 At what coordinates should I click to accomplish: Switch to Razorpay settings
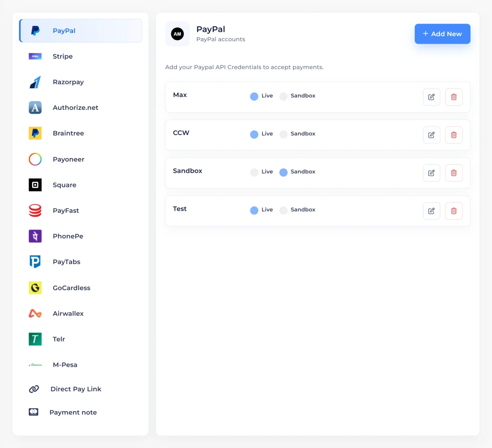pyautogui.click(x=81, y=82)
